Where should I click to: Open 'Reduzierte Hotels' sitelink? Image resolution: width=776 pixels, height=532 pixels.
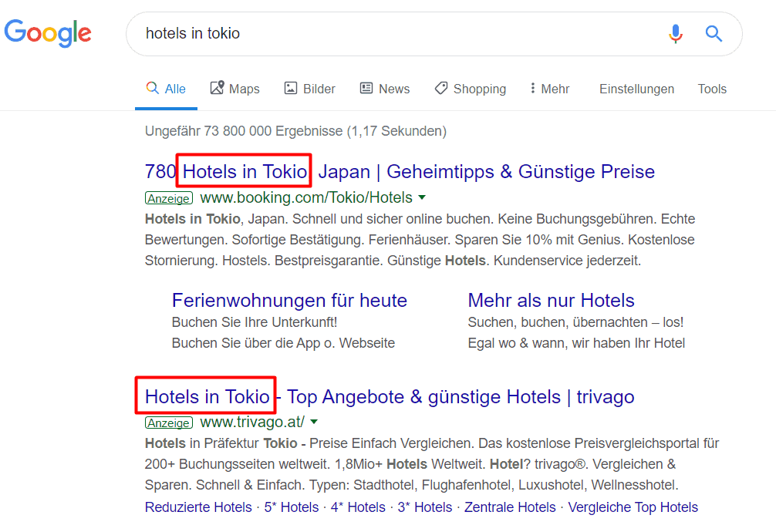click(x=198, y=507)
